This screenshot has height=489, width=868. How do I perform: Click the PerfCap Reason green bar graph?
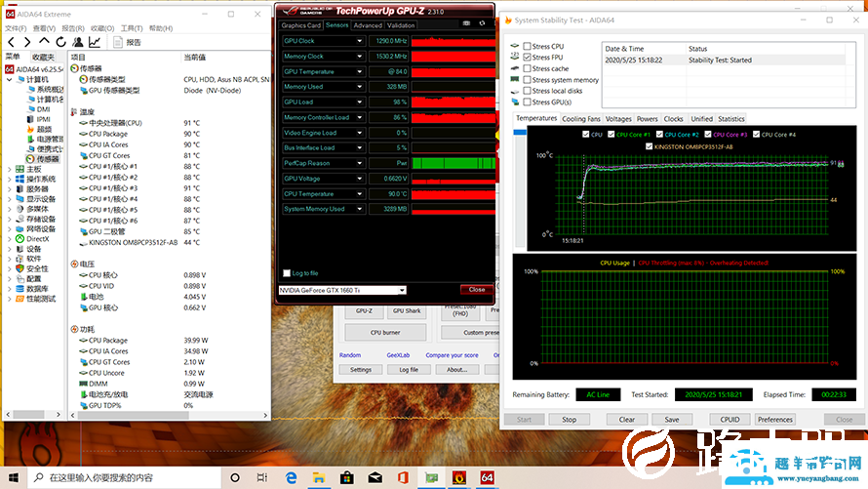pyautogui.click(x=454, y=163)
